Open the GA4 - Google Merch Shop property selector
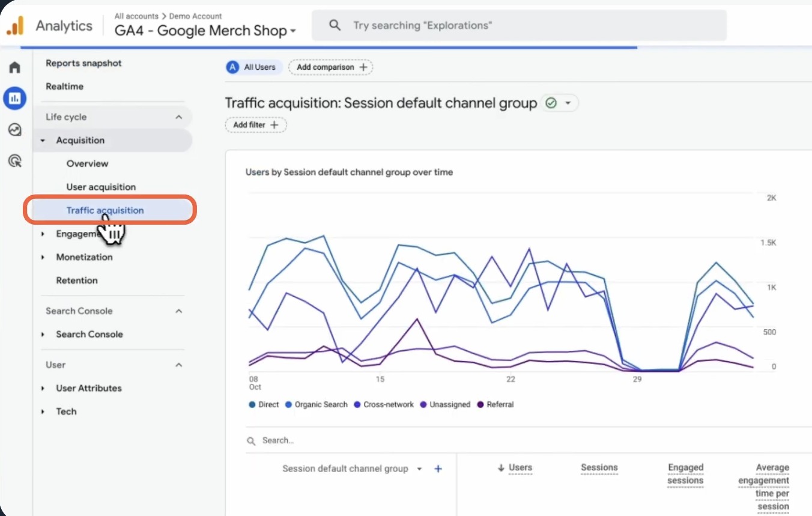The height and width of the screenshot is (516, 812). (205, 31)
